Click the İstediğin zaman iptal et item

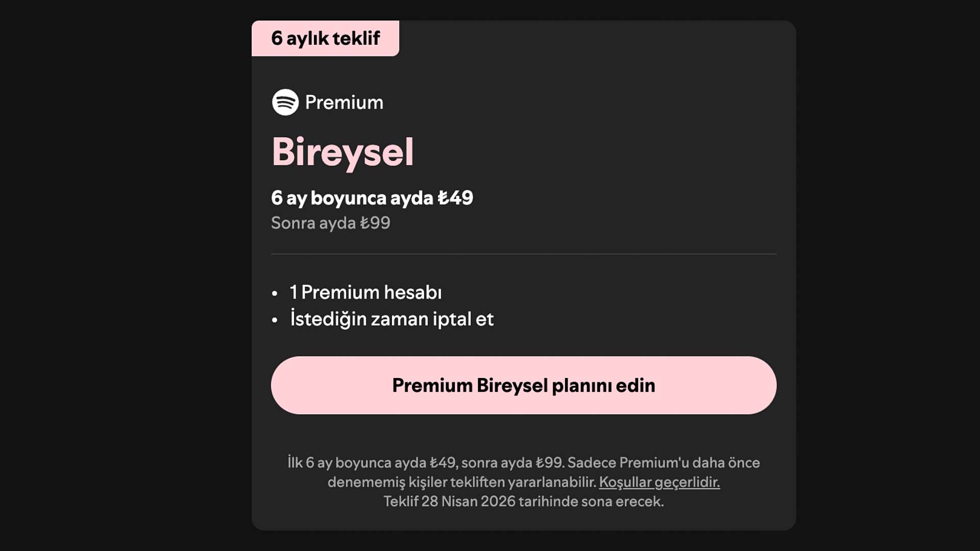(391, 319)
